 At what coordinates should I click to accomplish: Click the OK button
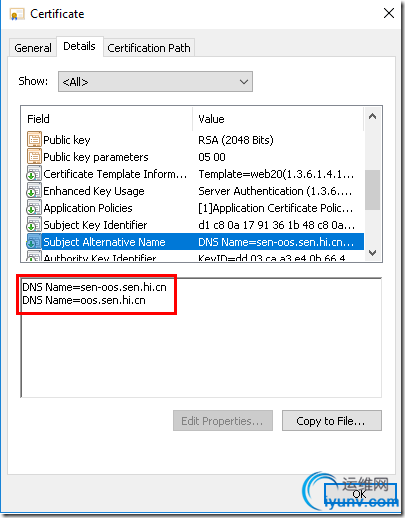point(360,494)
